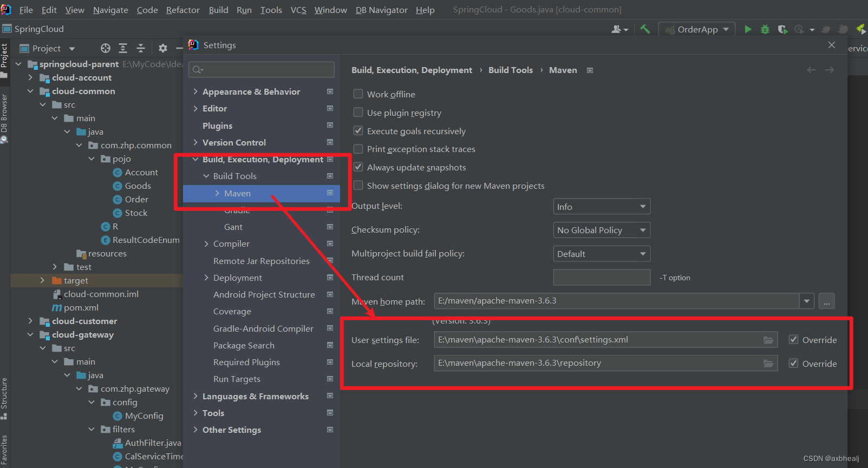This screenshot has height=468, width=868.
Task: Uncheck Always update snapshots
Action: [358, 167]
